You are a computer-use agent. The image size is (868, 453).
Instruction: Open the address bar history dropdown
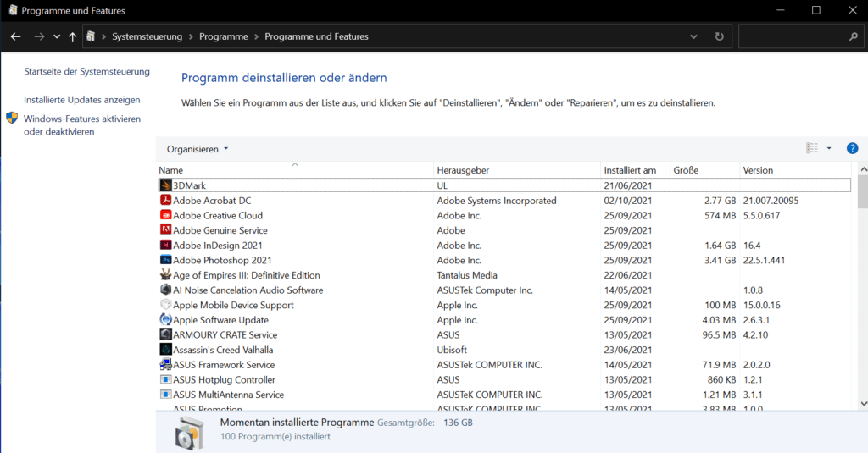[x=694, y=37]
